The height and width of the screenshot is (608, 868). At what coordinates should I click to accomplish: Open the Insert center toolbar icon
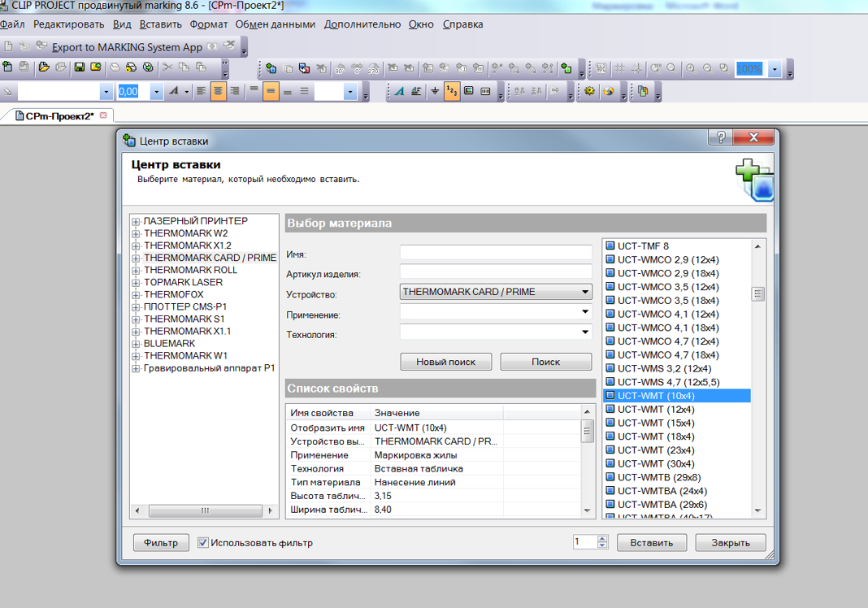coord(271,68)
